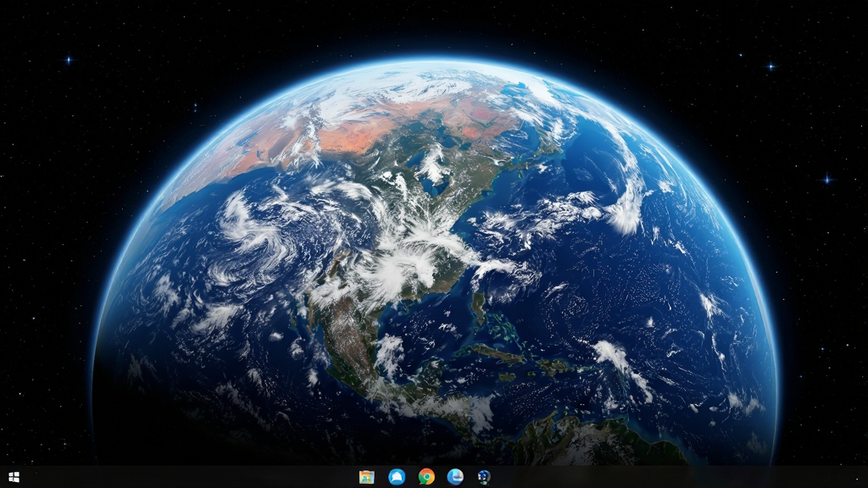This screenshot has height=488, width=868.
Task: Open the light blue round taskbar icon
Action: coord(455,477)
